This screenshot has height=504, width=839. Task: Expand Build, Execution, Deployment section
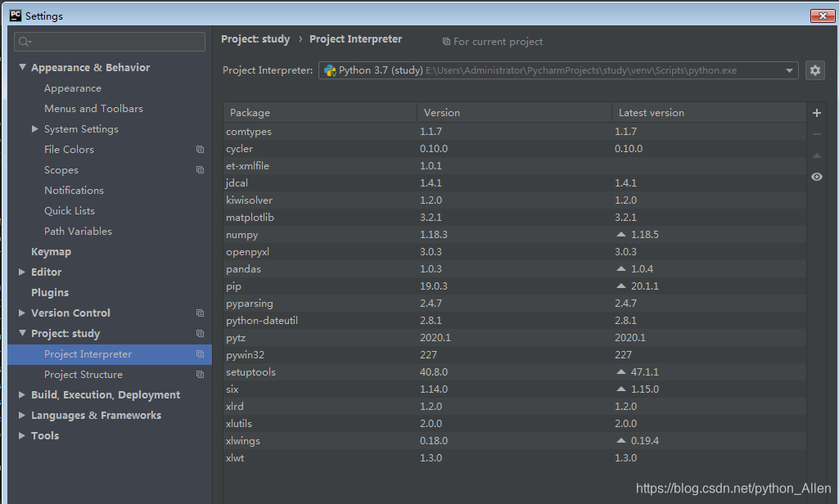pos(22,394)
